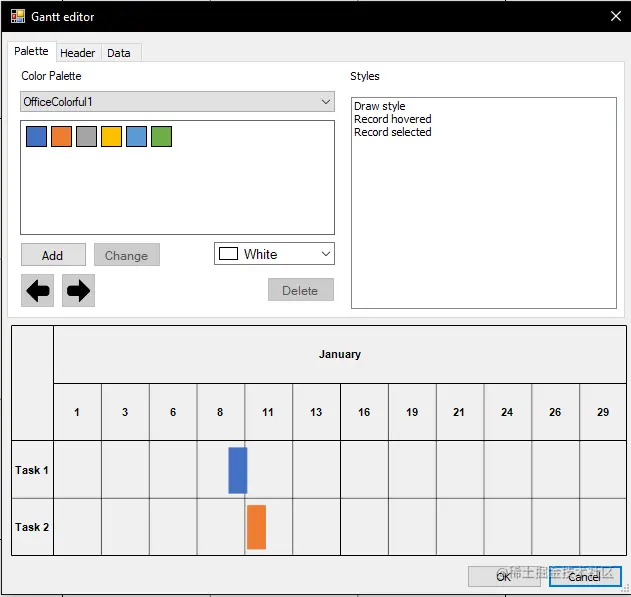
Task: Click day 19 column header
Action: coord(412,412)
